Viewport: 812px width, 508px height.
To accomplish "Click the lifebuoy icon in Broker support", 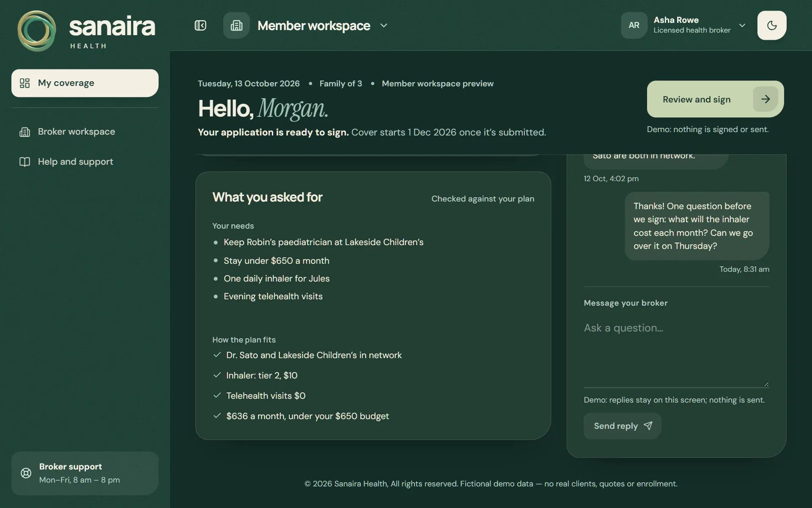I will [26, 473].
